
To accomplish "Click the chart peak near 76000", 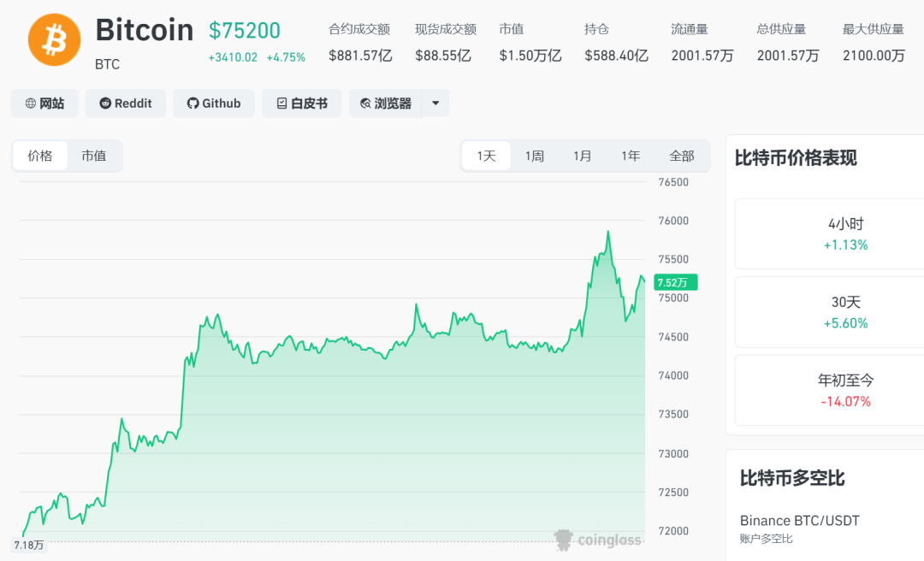I will pos(608,231).
